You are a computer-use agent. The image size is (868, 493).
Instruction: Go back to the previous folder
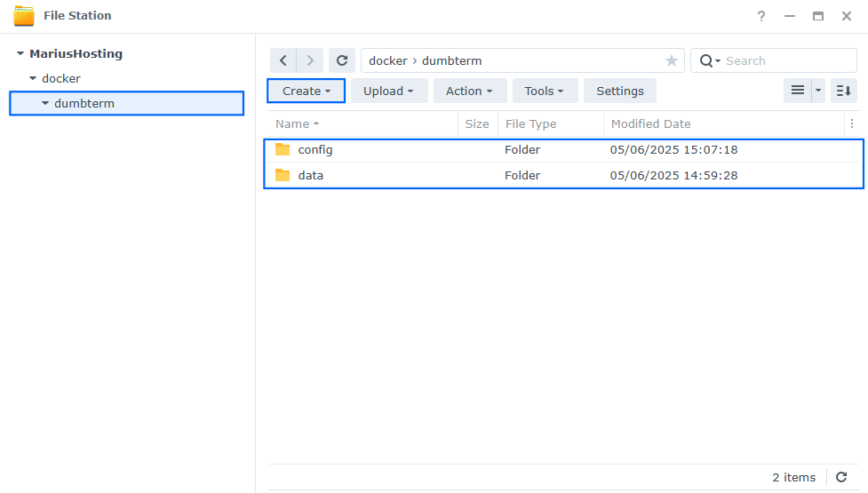point(283,60)
